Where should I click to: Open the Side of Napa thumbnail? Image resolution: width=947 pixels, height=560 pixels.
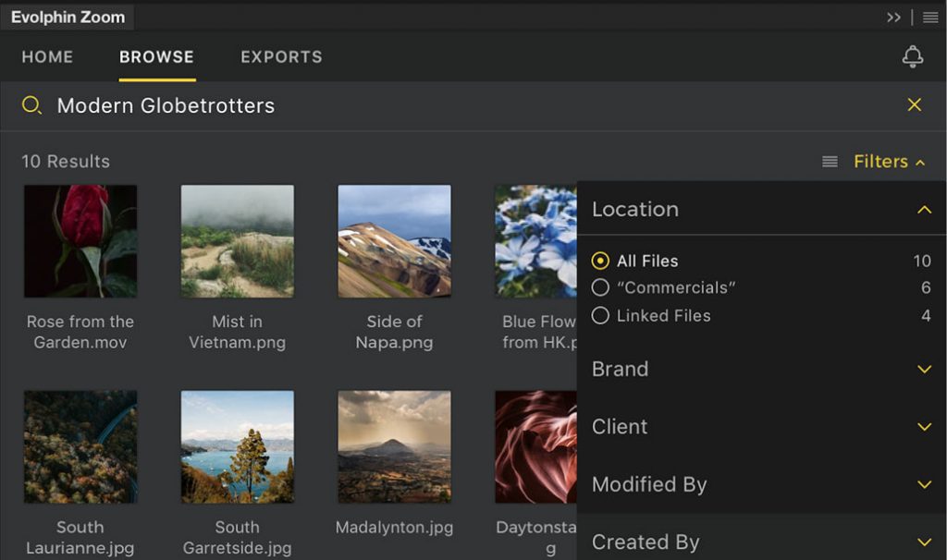pyautogui.click(x=394, y=241)
